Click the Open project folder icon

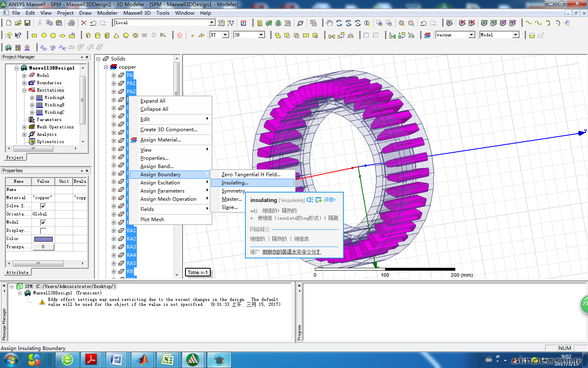point(18,23)
